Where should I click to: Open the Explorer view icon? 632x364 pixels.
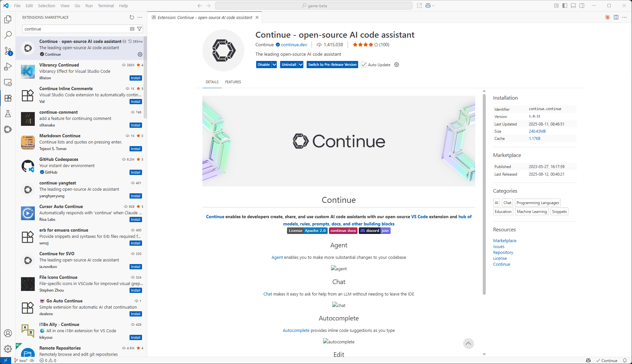[x=8, y=19]
